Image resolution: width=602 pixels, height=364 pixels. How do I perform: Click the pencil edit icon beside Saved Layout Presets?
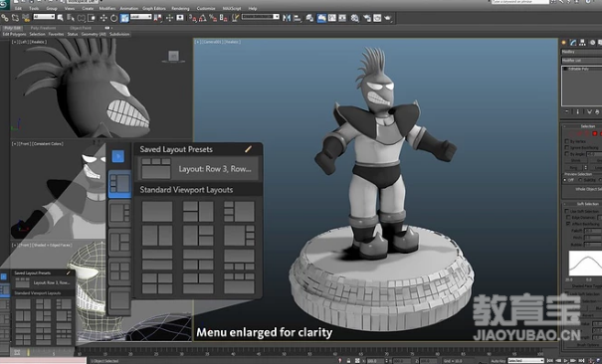point(249,149)
